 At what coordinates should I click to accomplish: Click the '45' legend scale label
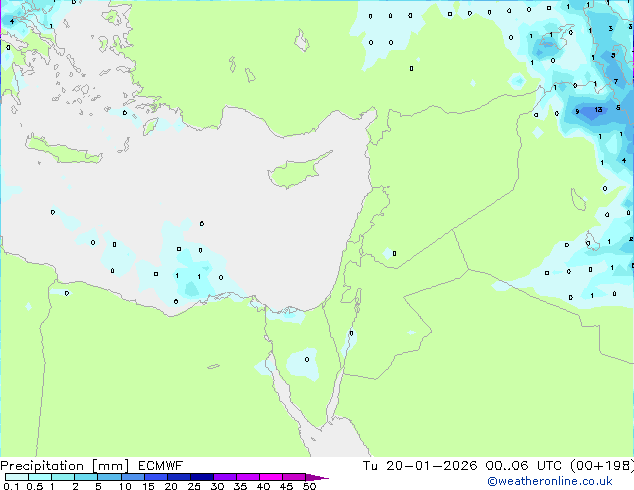click(286, 486)
